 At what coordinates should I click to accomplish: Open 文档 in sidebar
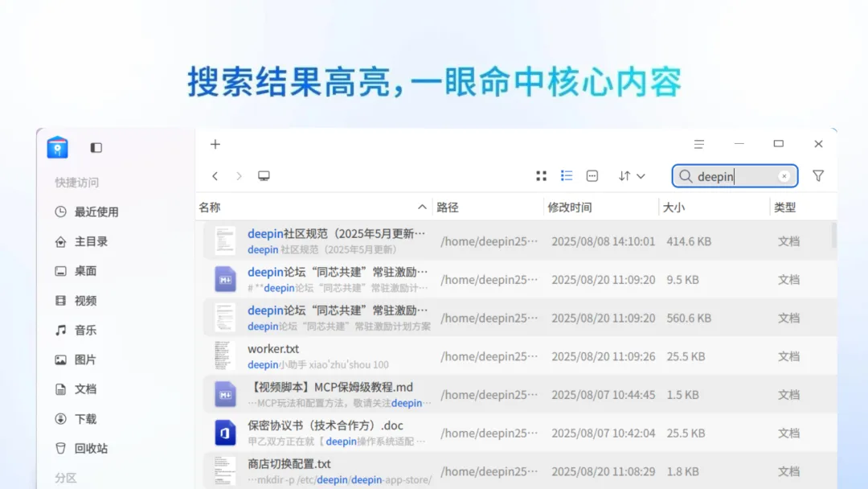76,389
